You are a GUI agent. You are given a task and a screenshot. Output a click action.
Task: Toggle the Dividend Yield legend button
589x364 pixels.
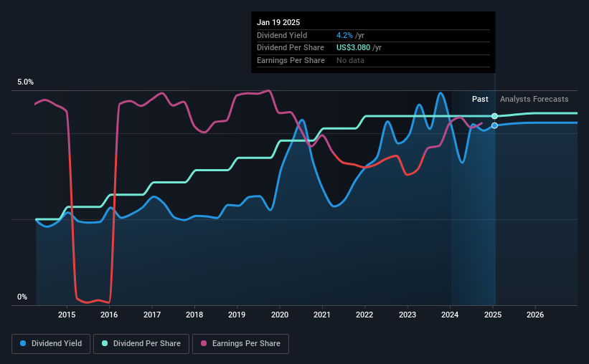pyautogui.click(x=51, y=344)
